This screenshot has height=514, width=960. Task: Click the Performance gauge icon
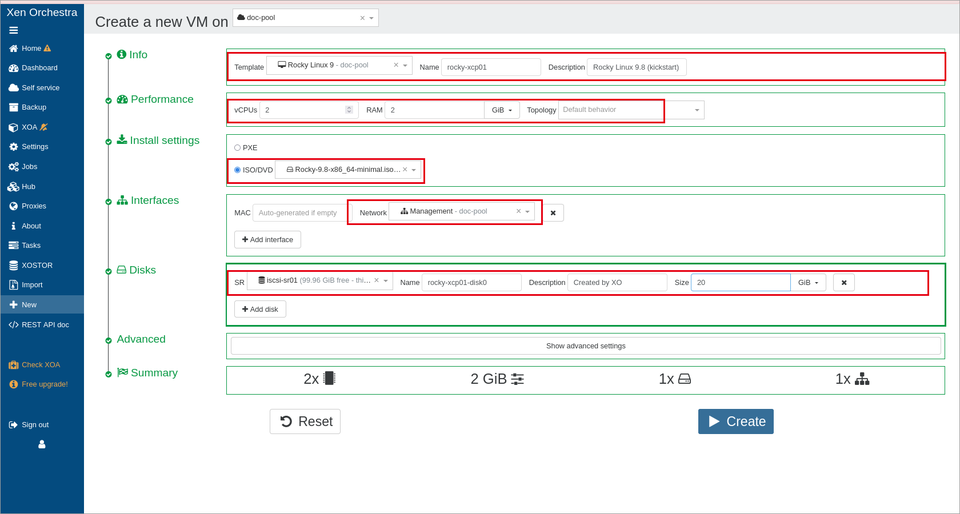(122, 99)
